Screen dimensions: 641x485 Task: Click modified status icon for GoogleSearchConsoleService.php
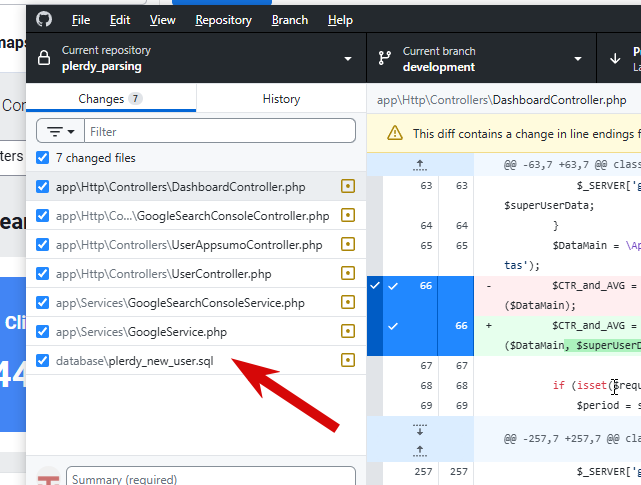point(348,303)
